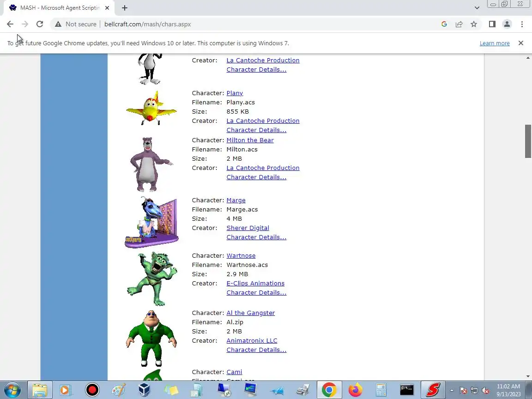Launch Firefox from the taskbar
532x399 pixels.
(355, 390)
